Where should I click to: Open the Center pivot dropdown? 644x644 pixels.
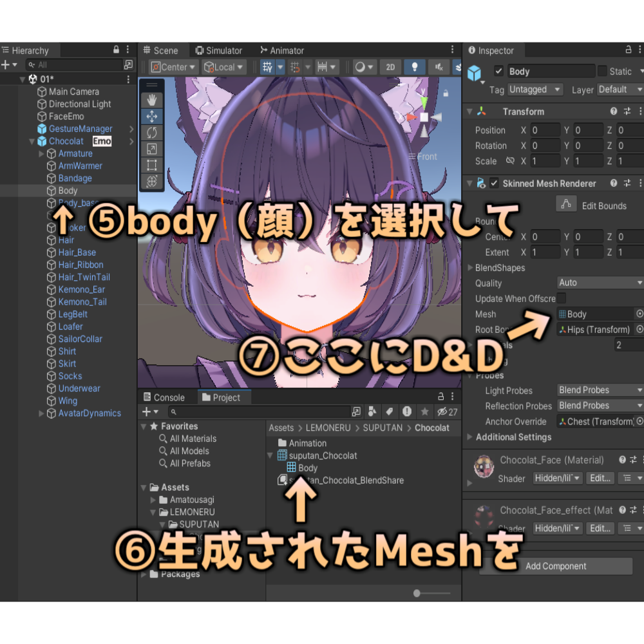pos(174,67)
